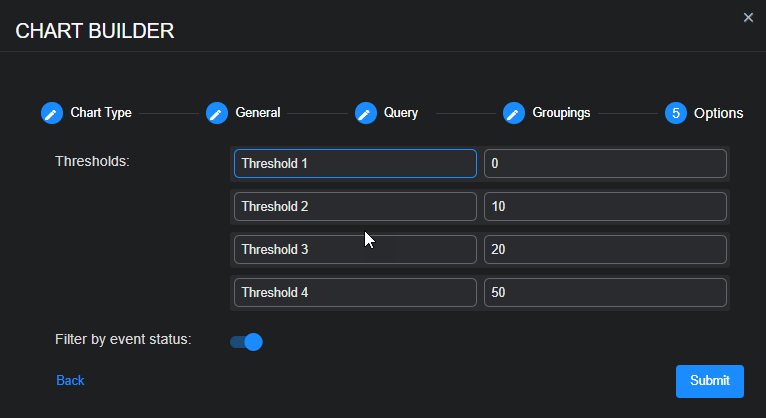The height and width of the screenshot is (418, 766).
Task: Focus the Threshold 1 name field
Action: pos(355,164)
